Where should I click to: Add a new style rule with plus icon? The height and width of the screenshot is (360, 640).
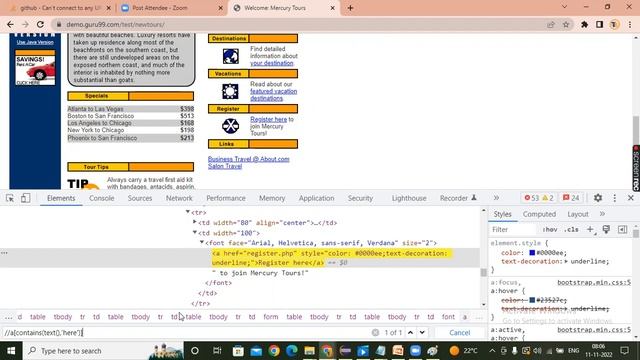[x=590, y=230]
